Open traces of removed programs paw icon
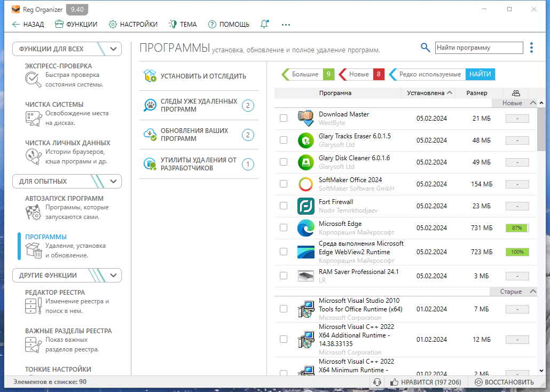 pyautogui.click(x=150, y=105)
